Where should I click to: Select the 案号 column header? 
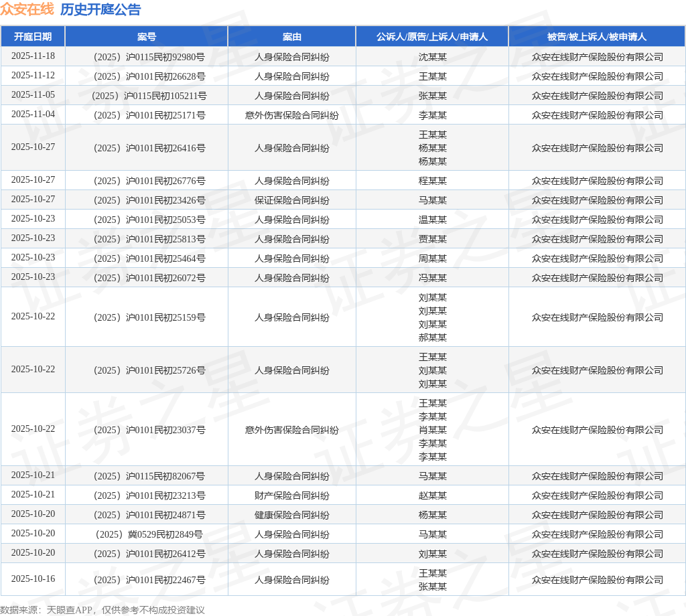point(147,37)
